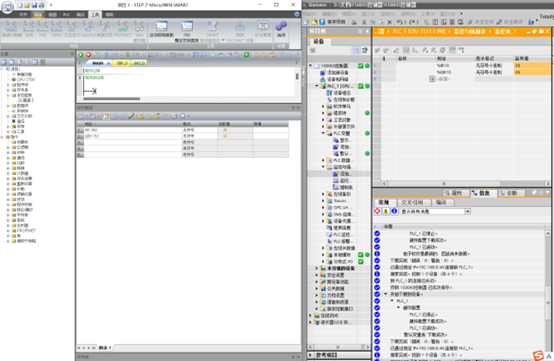Image resolution: width=554 pixels, height=361 pixels.
Task: Collapse the PLC variables folder in TIA tree
Action: [323, 133]
